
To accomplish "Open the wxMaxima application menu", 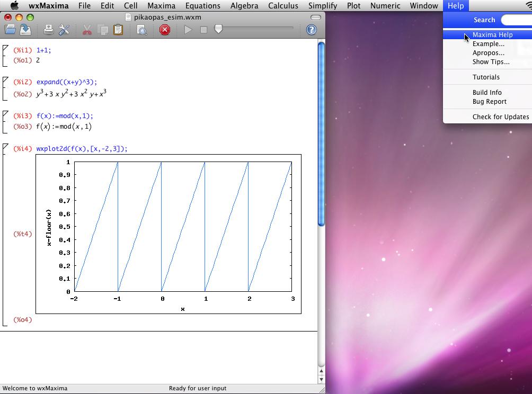I will click(x=49, y=6).
